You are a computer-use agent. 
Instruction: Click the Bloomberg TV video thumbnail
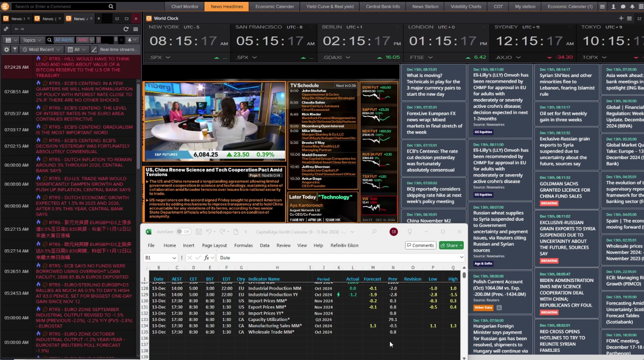[x=215, y=121]
